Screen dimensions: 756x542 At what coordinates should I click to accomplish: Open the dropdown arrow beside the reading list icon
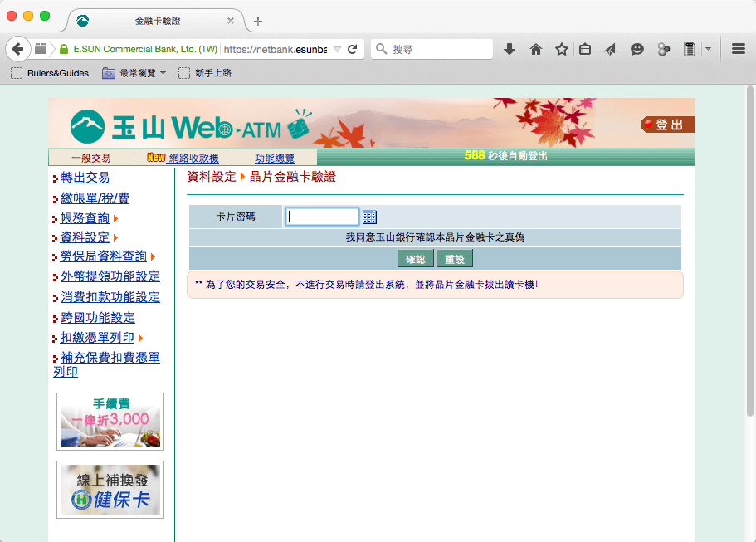click(709, 49)
